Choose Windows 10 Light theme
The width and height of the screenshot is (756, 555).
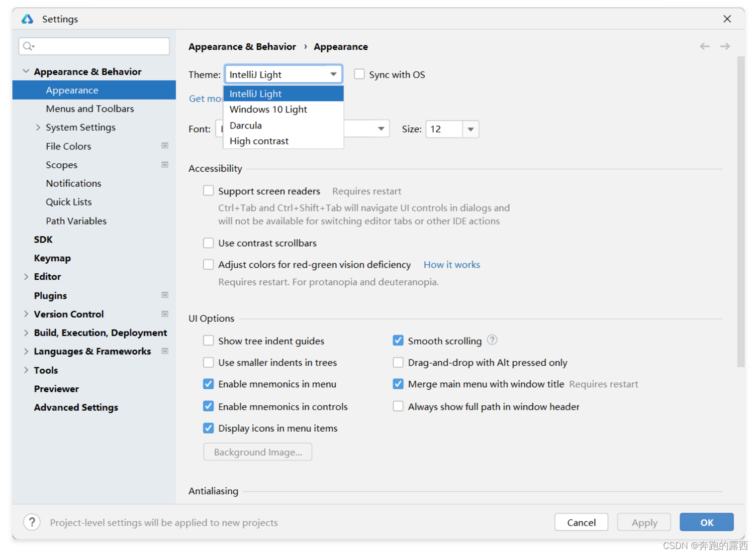pos(283,110)
